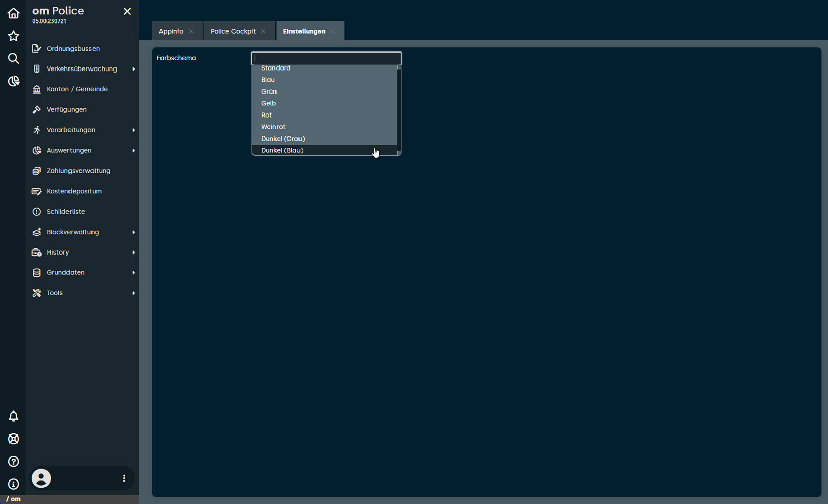Click the search magnifier icon
Image resolution: width=828 pixels, height=504 pixels.
13,58
